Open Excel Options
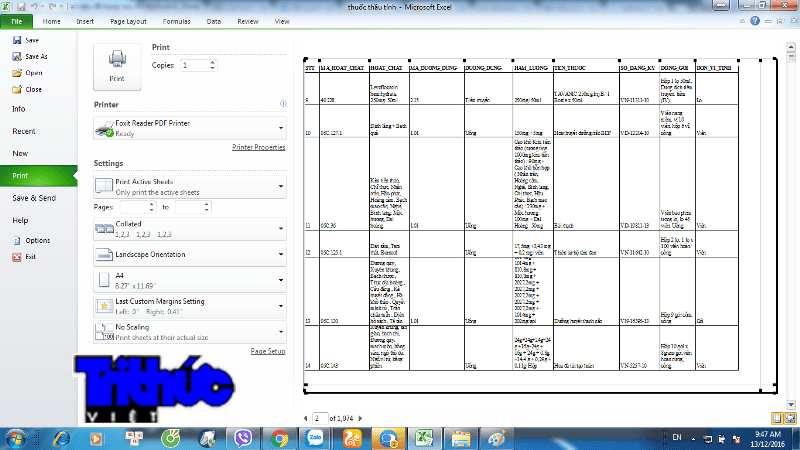This screenshot has height=450, width=800. pos(32,240)
